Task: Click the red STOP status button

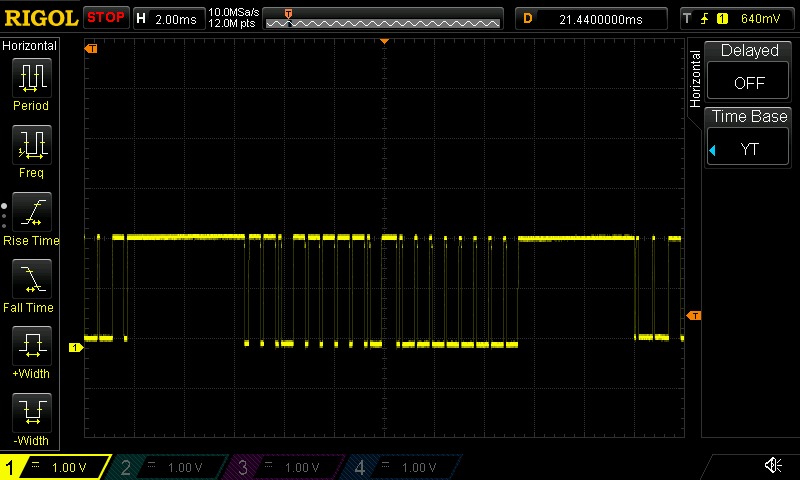Action: pos(106,17)
